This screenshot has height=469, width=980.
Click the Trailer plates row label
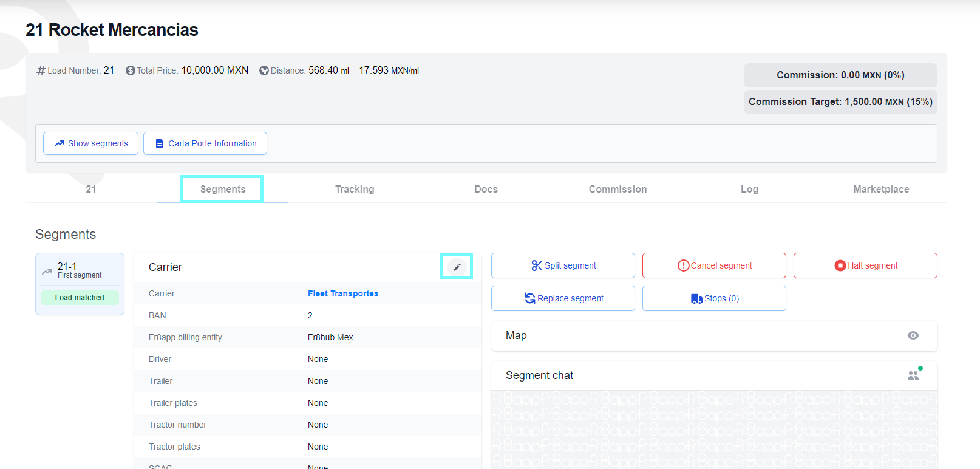pos(173,403)
